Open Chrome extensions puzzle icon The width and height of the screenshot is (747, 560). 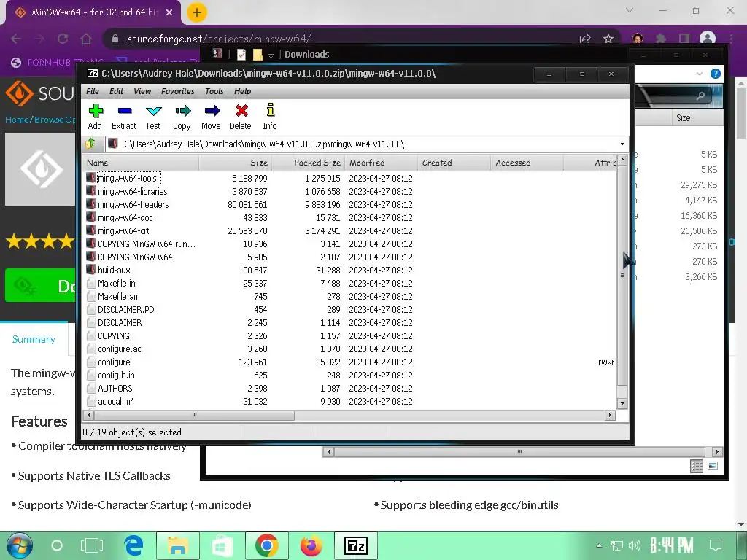pos(661,39)
